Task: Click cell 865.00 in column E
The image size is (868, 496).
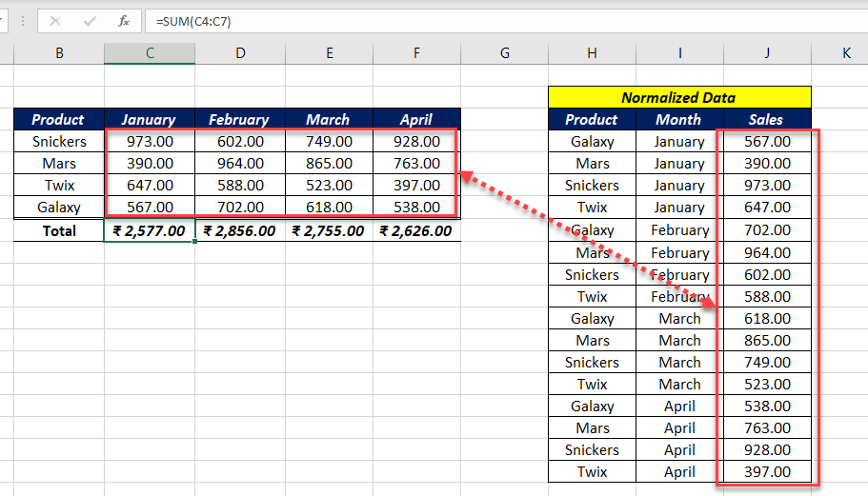Action: [x=330, y=164]
